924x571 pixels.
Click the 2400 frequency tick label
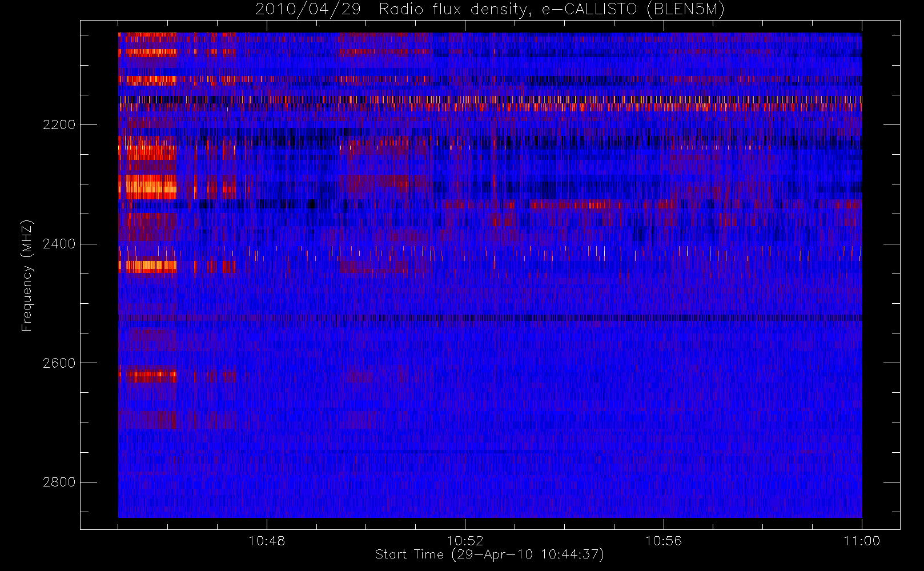59,244
